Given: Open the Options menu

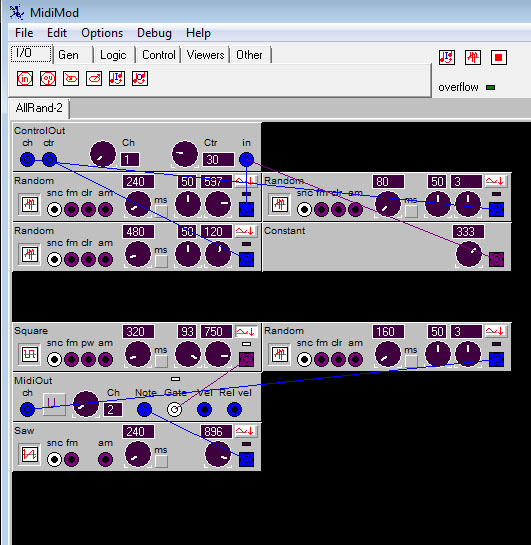Looking at the screenshot, I should click(x=102, y=33).
